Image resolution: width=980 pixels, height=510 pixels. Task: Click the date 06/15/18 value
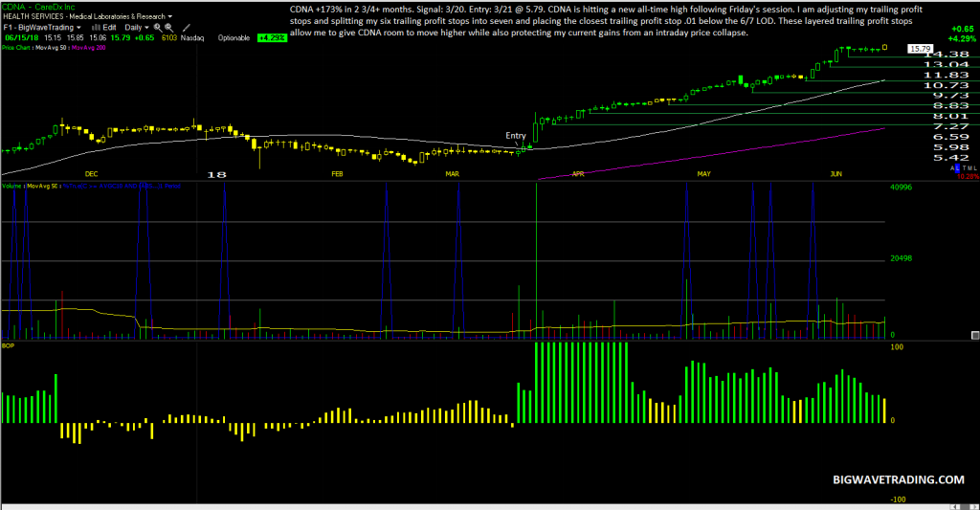(21, 37)
